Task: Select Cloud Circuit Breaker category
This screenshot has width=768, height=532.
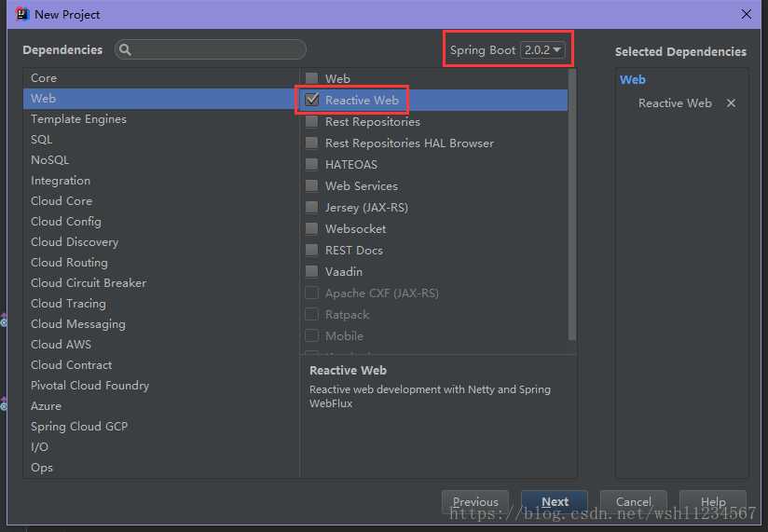Action: pos(160,283)
